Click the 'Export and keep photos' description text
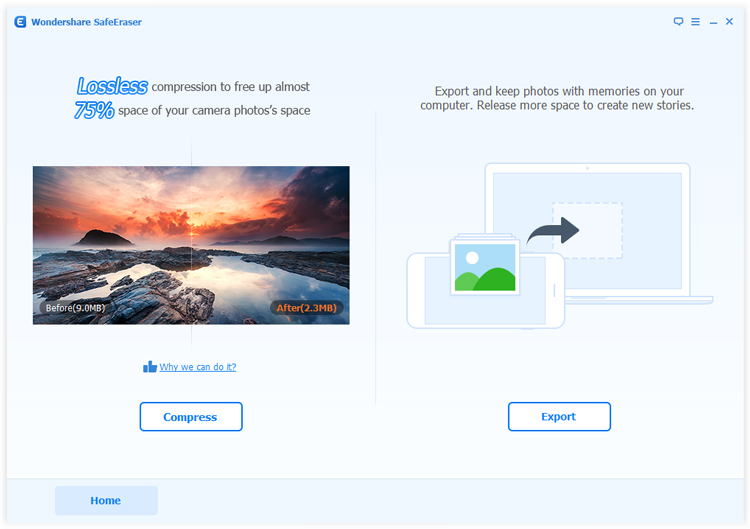Image resolution: width=750 pixels, height=529 pixels. 557,98
